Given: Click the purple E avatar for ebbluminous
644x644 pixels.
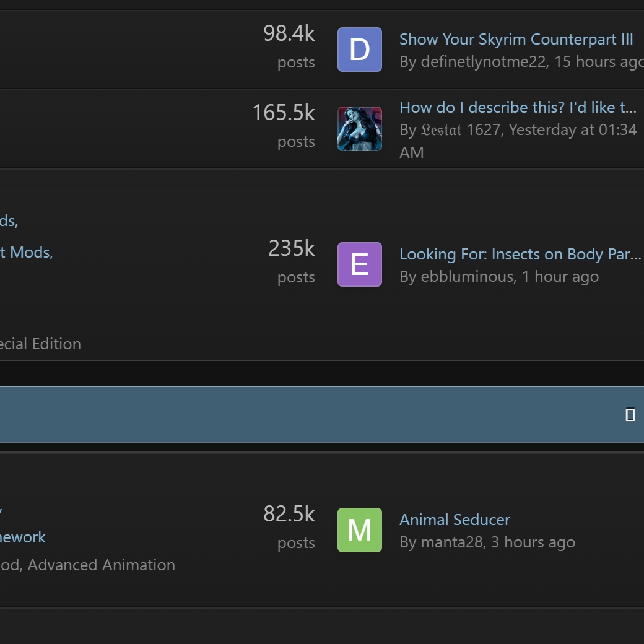Looking at the screenshot, I should (359, 264).
